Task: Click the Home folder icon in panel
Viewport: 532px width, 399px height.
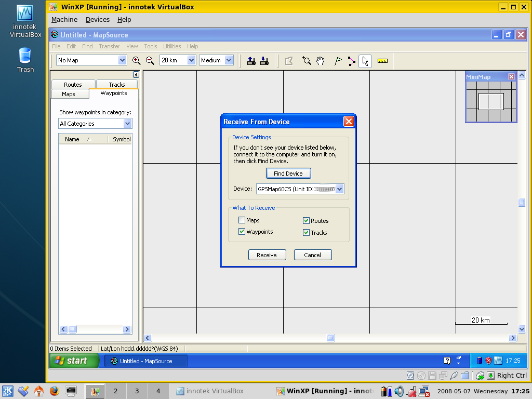Action: point(38,391)
